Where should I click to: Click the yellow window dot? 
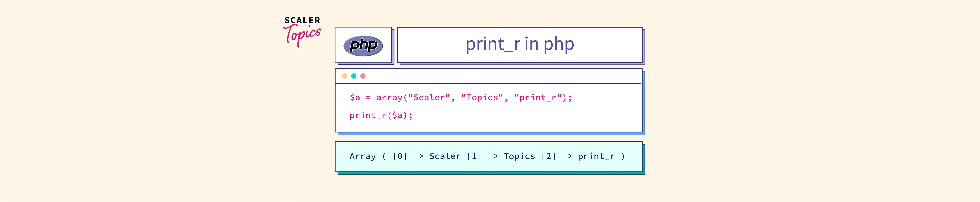tap(344, 76)
